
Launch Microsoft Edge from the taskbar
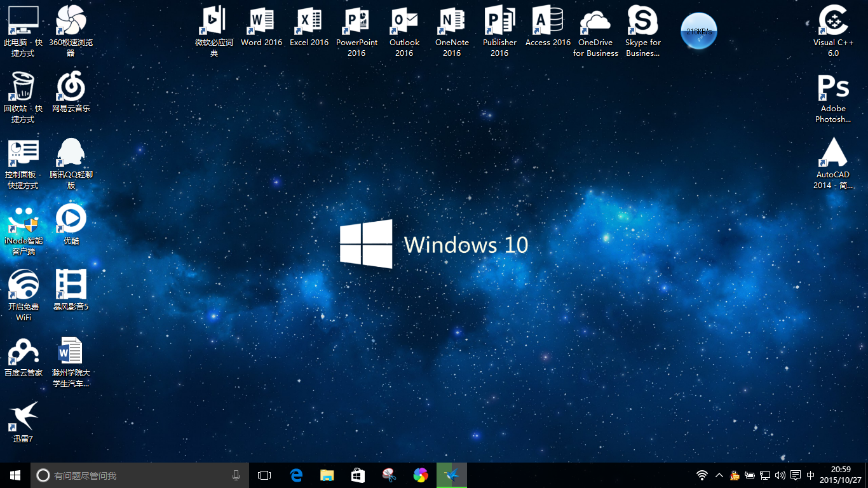point(295,475)
